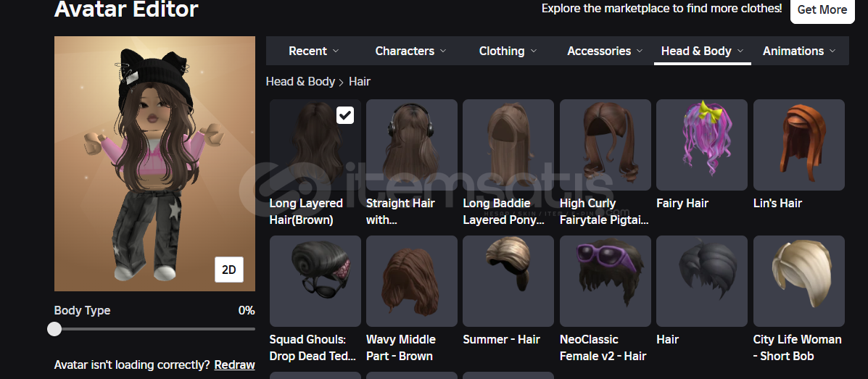Click the Lin's Hair name label

click(x=777, y=203)
